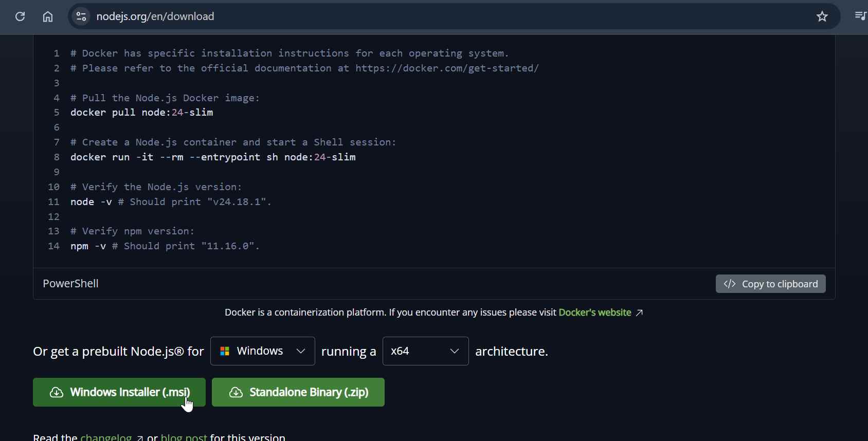Download the Windows Installer (.msi)

119,392
